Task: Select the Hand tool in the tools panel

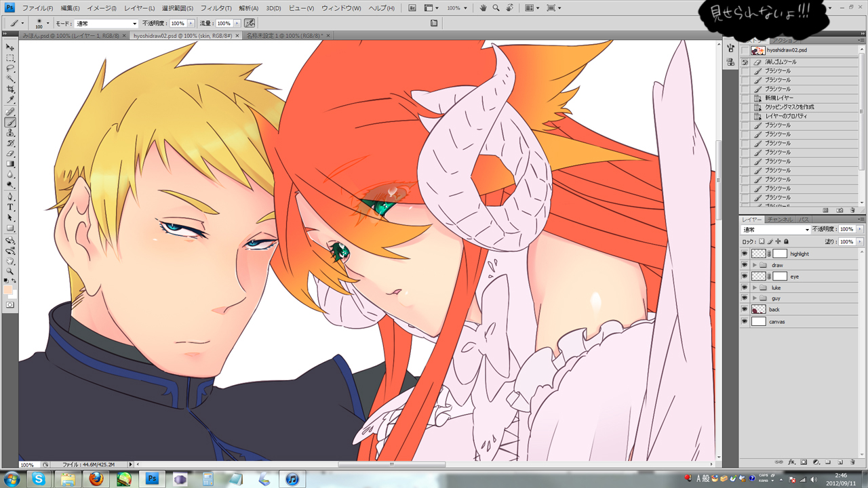Action: [10, 261]
